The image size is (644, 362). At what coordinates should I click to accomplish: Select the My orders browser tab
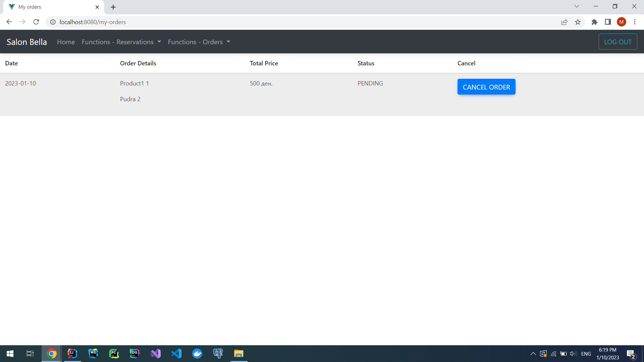point(50,7)
